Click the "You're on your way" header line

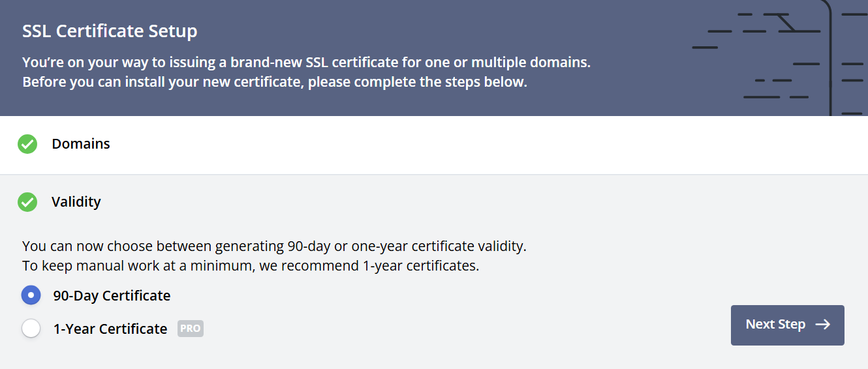306,63
